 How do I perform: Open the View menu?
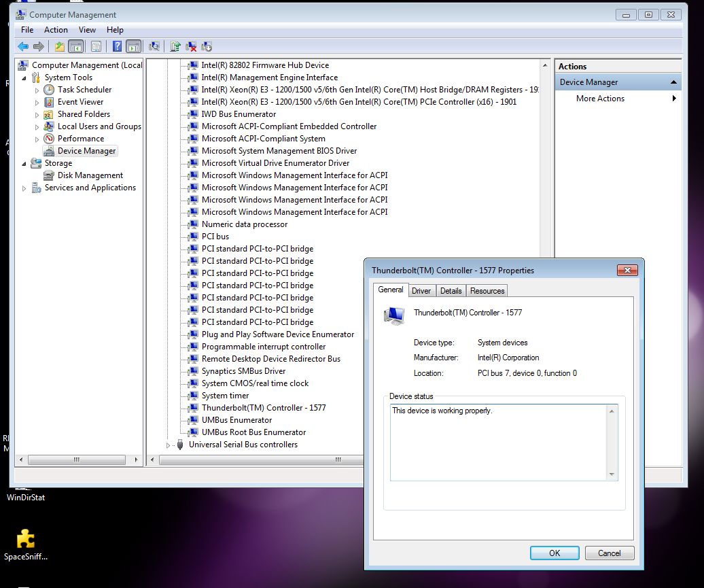click(x=87, y=30)
